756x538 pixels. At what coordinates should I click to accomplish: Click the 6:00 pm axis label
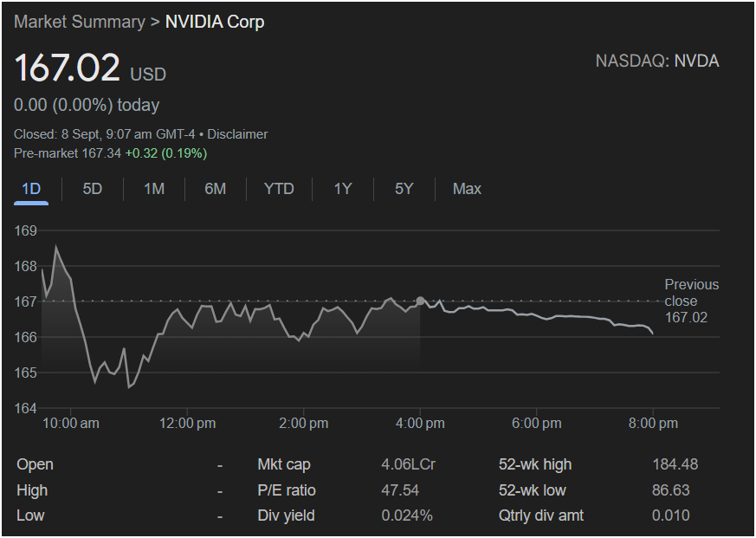(x=537, y=424)
